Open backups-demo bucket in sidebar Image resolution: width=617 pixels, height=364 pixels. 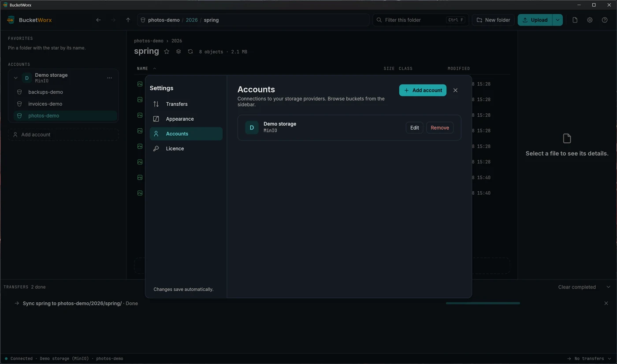pyautogui.click(x=65, y=92)
